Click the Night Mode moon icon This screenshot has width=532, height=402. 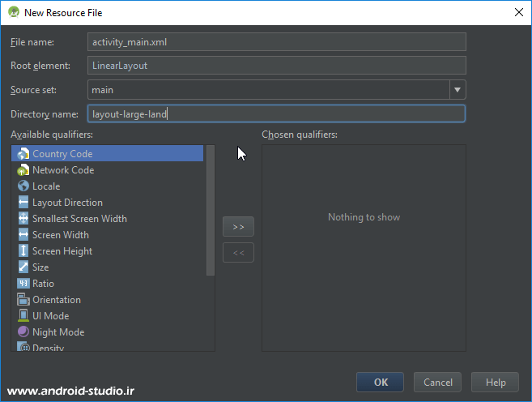(23, 332)
